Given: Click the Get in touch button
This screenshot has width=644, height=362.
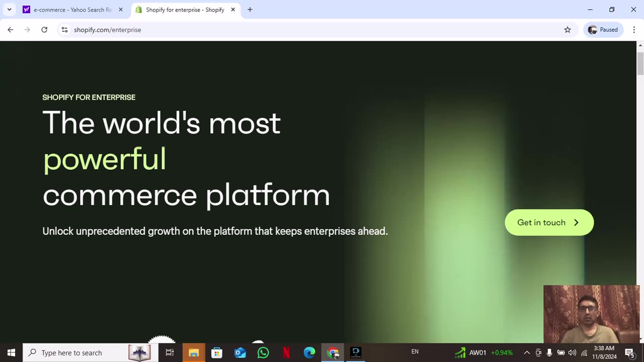Looking at the screenshot, I should 549,222.
